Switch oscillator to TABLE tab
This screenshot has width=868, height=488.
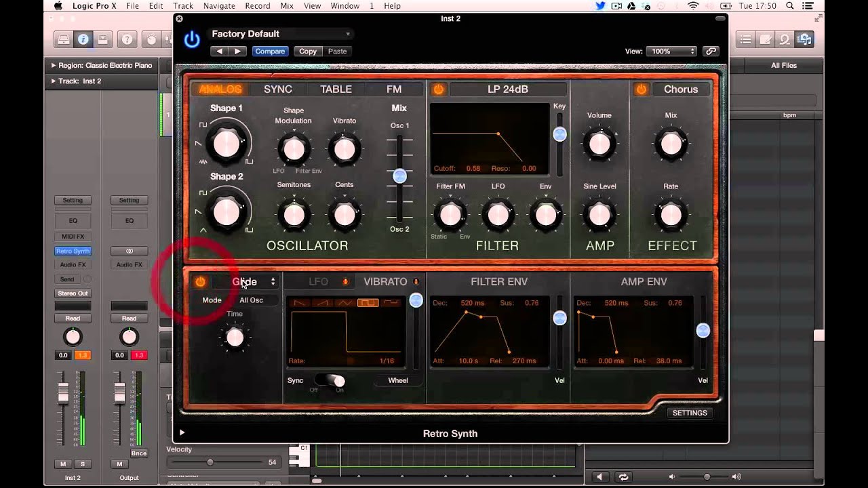tap(336, 89)
